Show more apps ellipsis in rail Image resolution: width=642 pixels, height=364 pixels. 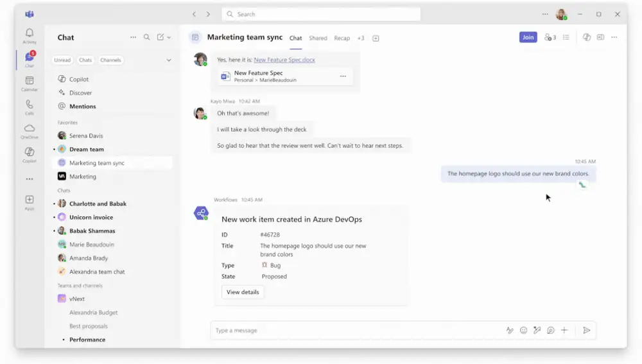[x=30, y=179]
